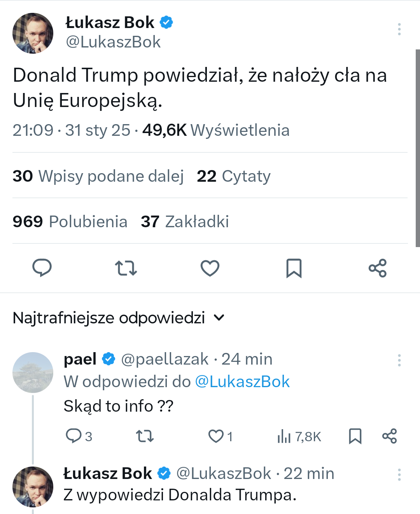This screenshot has width=420, height=514.
Task: Repost the main tweet about Trump tariffs
Action: (x=126, y=268)
